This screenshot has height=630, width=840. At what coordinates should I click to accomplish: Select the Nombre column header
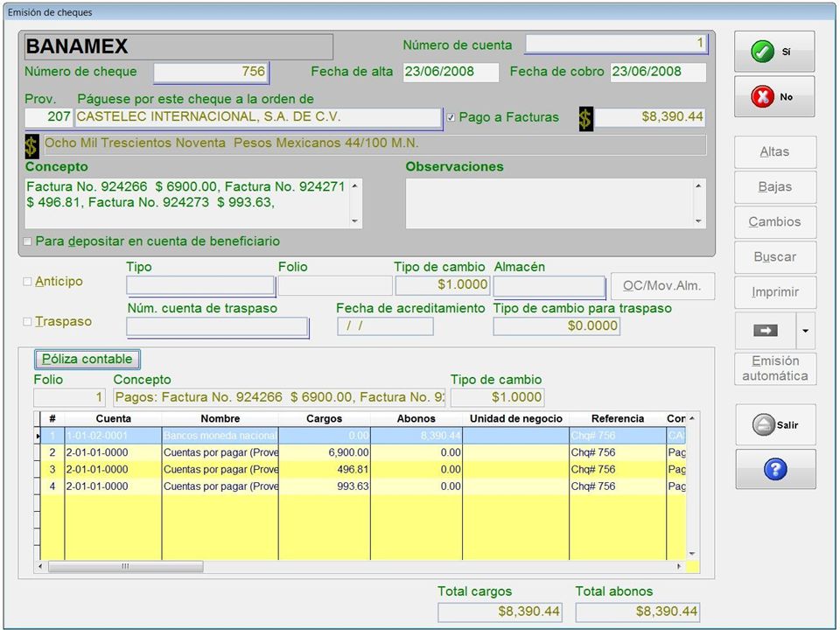pos(220,419)
